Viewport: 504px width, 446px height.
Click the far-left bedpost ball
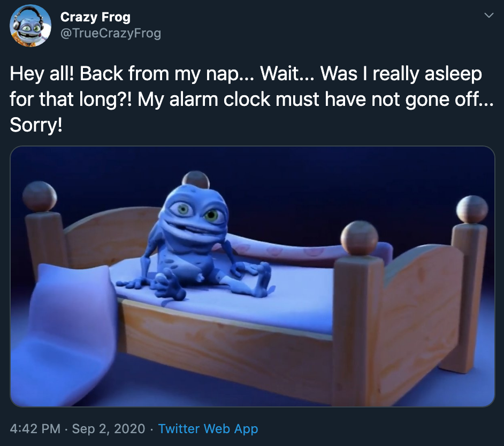[x=40, y=196]
